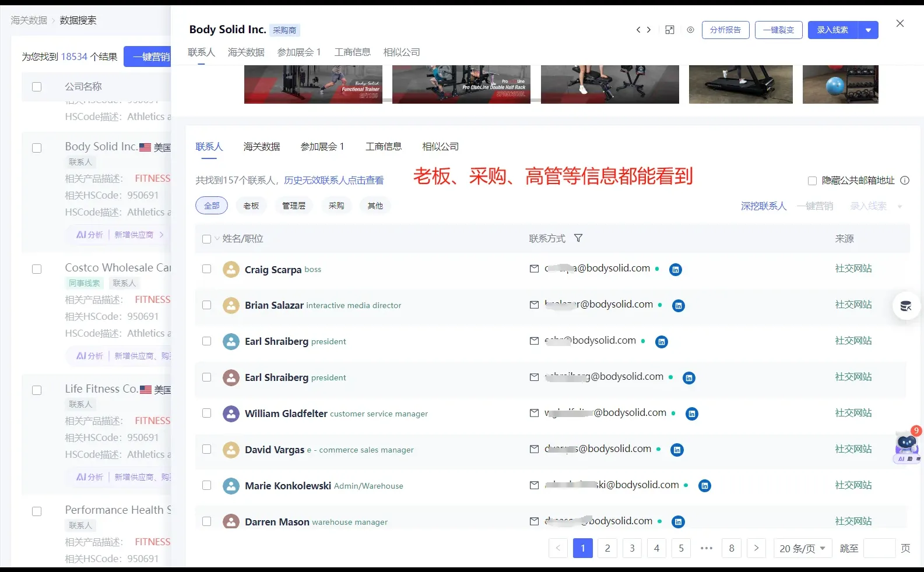Check Costco Wholesale checkbox in results list
This screenshot has height=572, width=924.
(37, 269)
